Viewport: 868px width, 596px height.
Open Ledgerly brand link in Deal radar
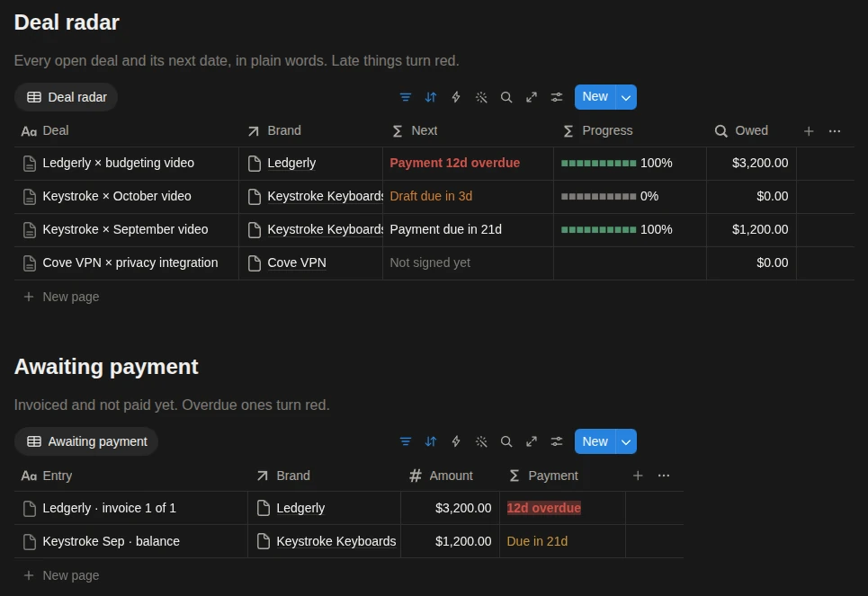tap(291, 164)
